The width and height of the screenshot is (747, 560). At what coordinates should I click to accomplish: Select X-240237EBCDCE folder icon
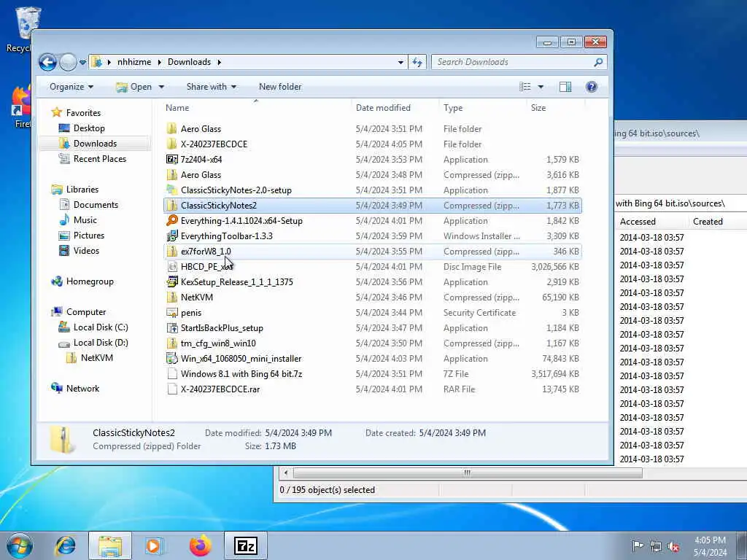172,144
